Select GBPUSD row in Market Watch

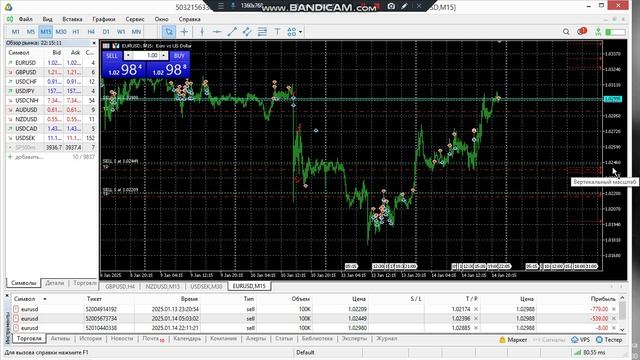[51, 72]
